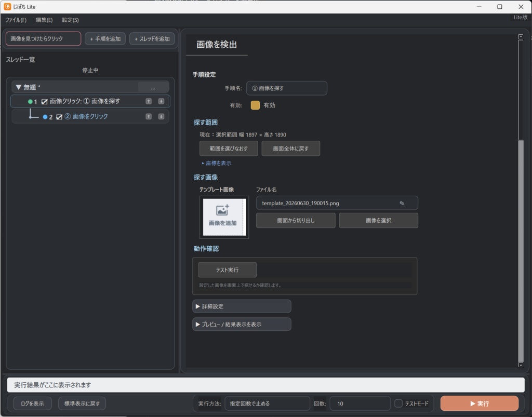Click 範囲を選びなおす button
This screenshot has width=532, height=417.
point(229,149)
